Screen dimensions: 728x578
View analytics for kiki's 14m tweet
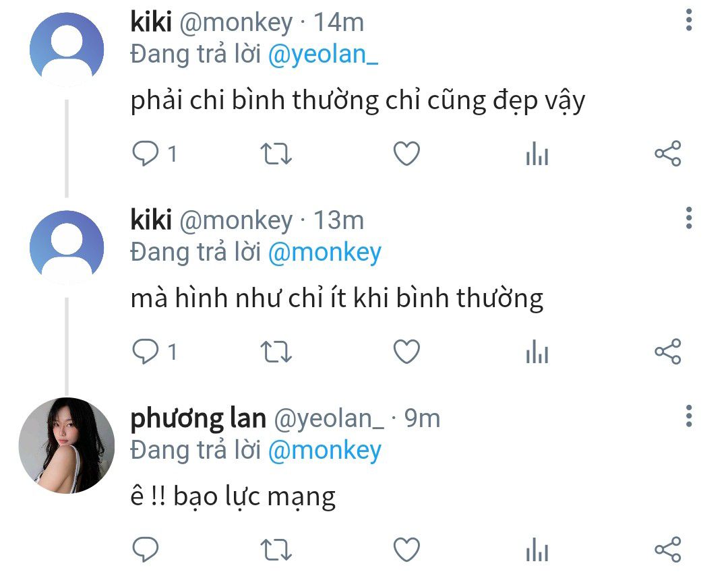coord(537,154)
